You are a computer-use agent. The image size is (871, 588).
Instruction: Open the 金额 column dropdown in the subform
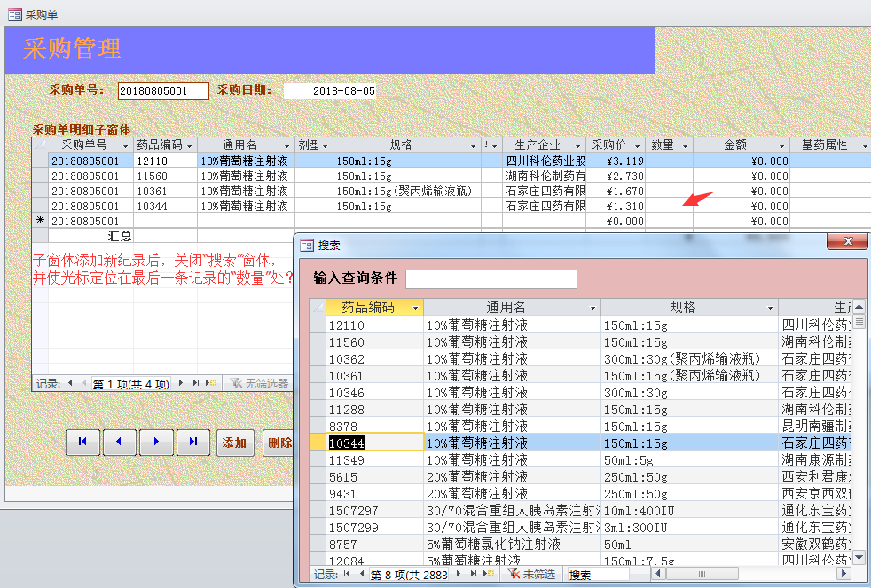[x=781, y=146]
